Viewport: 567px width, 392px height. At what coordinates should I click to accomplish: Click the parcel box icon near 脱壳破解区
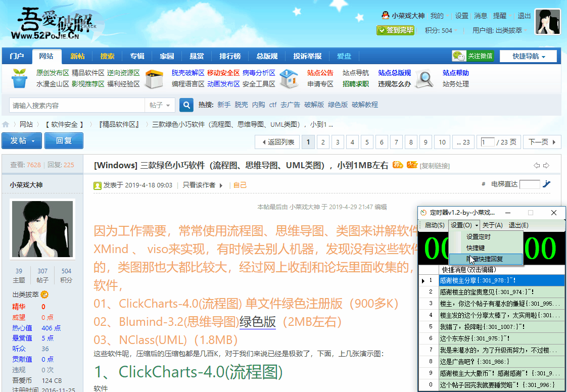(x=154, y=79)
